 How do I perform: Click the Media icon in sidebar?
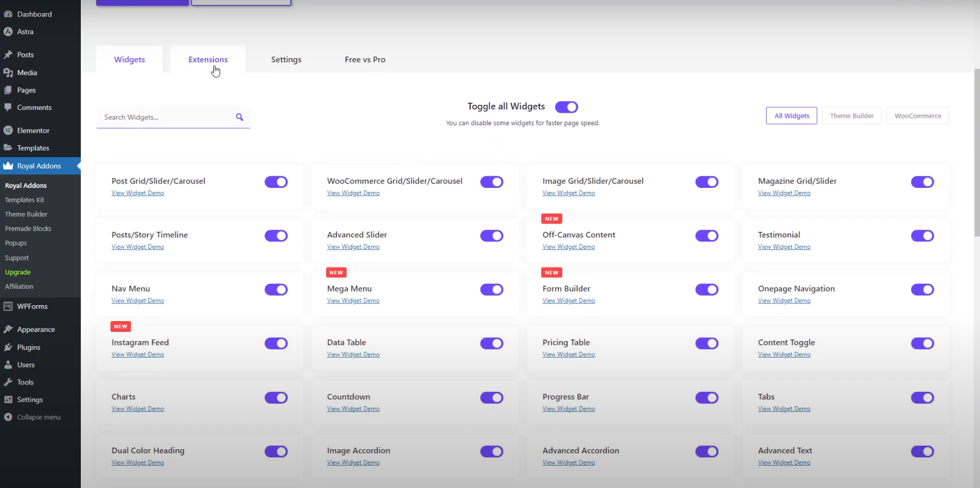tap(8, 73)
